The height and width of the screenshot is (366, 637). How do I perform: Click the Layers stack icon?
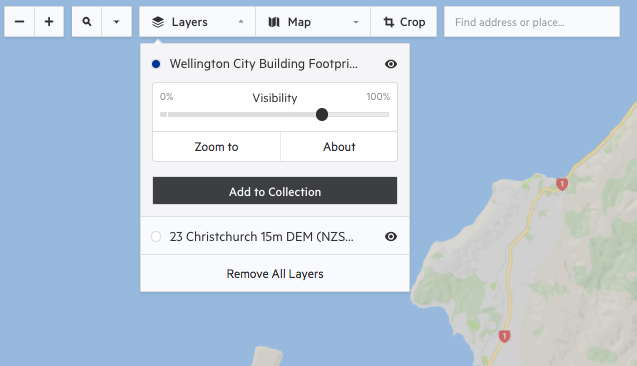coord(158,22)
